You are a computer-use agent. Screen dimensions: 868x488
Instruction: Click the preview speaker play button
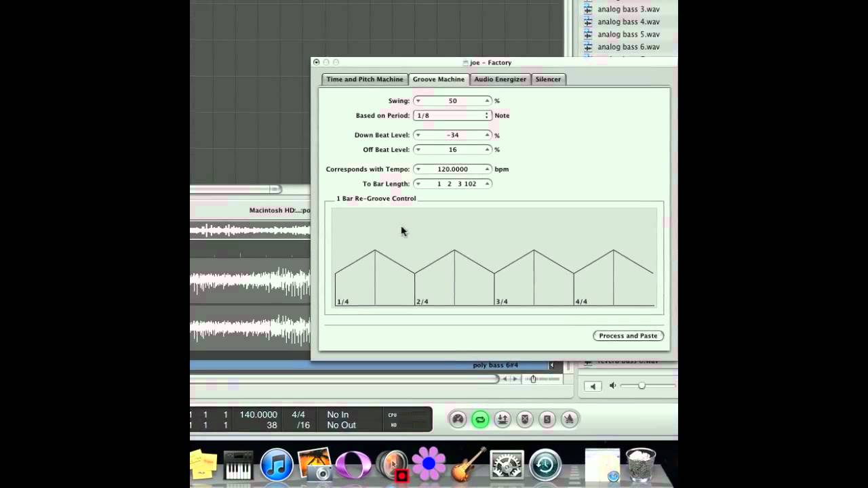[x=593, y=386]
